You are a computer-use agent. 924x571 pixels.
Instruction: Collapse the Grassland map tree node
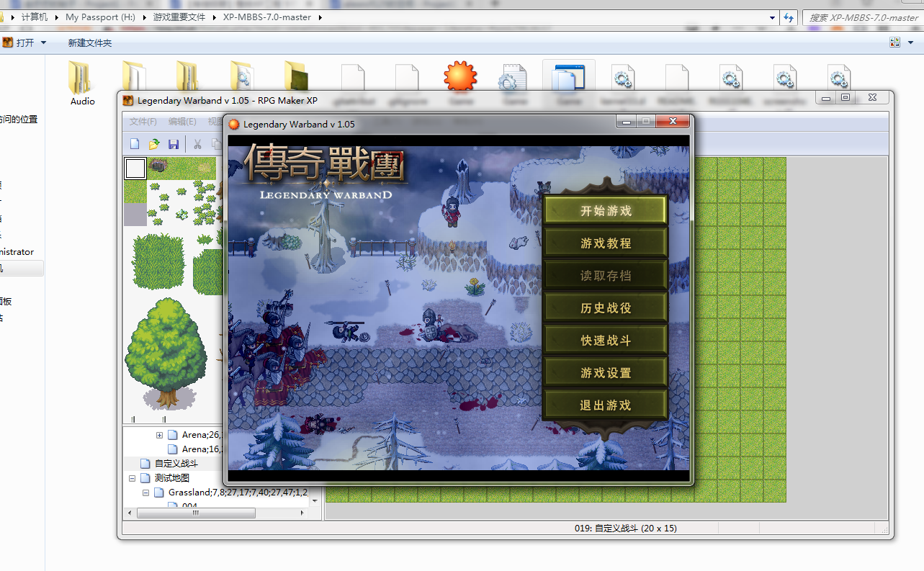[x=145, y=493]
